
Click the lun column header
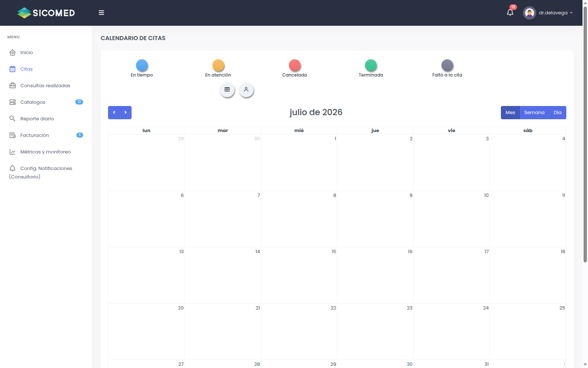point(146,131)
